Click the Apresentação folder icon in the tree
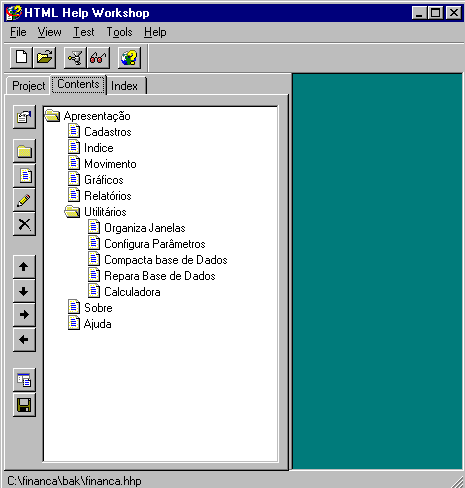Screen dimensions: 465x488 pos(52,116)
